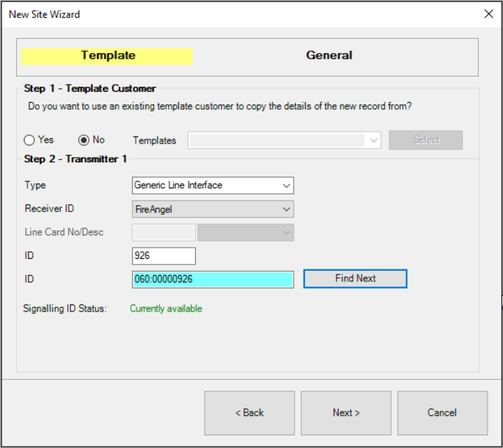Click the ID field containing 926
This screenshot has height=448, width=503.
(x=164, y=256)
